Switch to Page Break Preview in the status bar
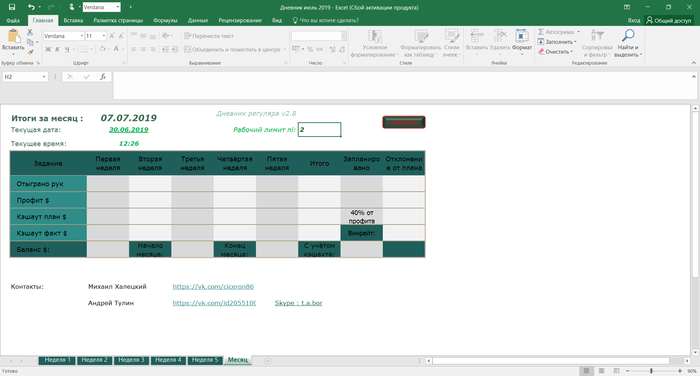 [616, 371]
